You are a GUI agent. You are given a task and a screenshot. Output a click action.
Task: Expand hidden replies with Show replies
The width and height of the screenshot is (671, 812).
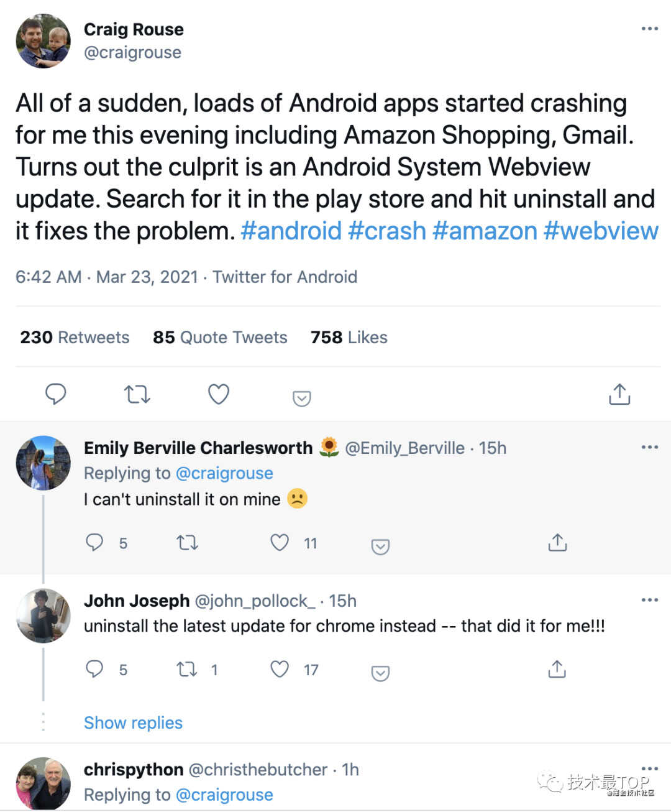click(133, 722)
